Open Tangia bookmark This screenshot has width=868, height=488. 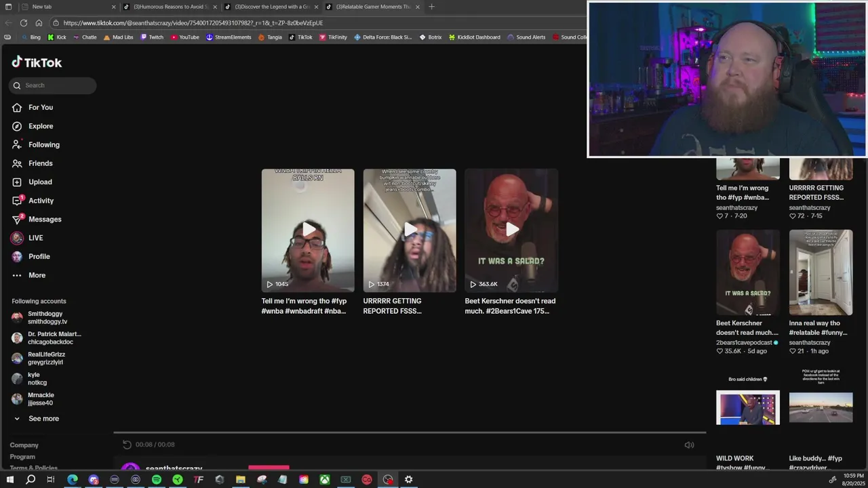(270, 37)
